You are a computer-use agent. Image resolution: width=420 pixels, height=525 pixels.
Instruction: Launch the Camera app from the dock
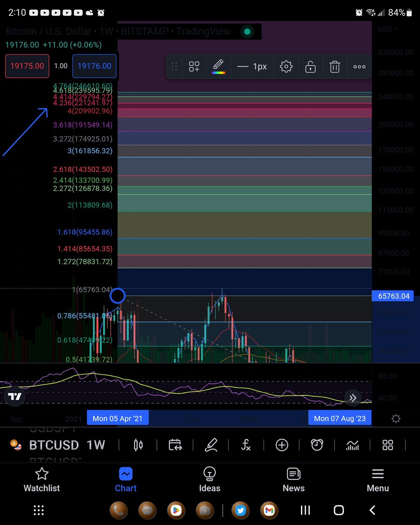tap(205, 510)
